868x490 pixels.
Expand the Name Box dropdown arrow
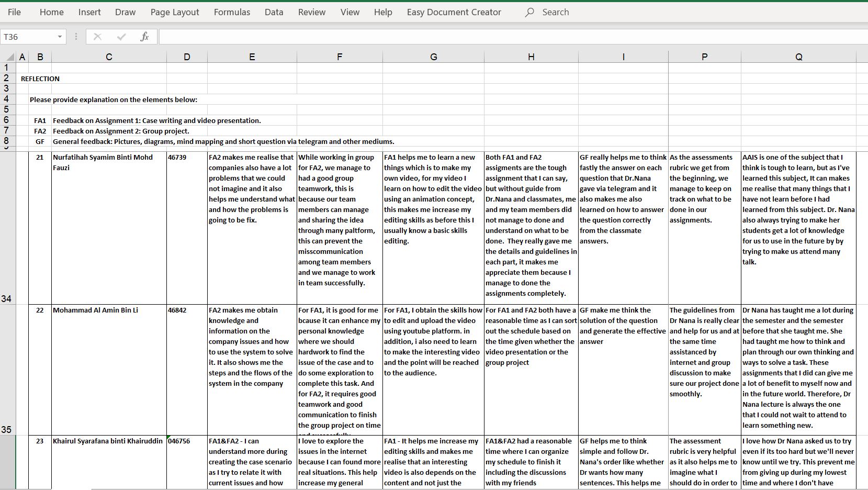pyautogui.click(x=60, y=37)
